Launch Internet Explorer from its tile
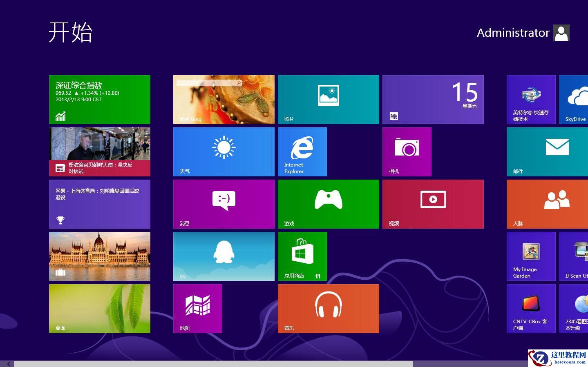The height and width of the screenshot is (367, 588). [x=302, y=151]
